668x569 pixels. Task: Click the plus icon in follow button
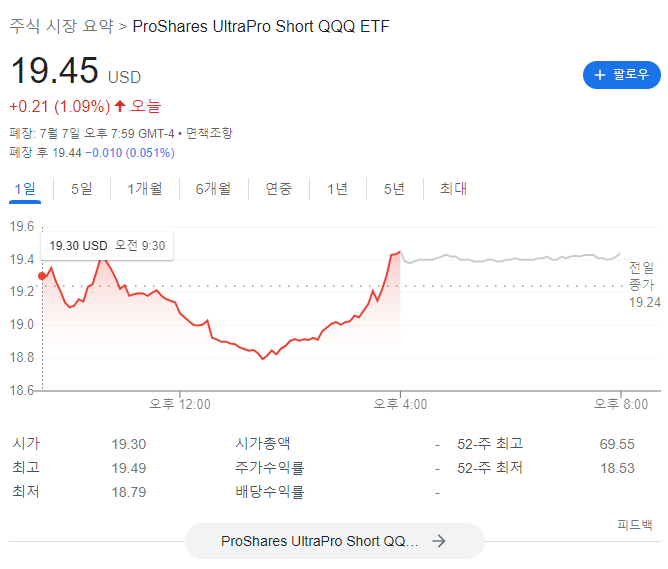pyautogui.click(x=600, y=75)
